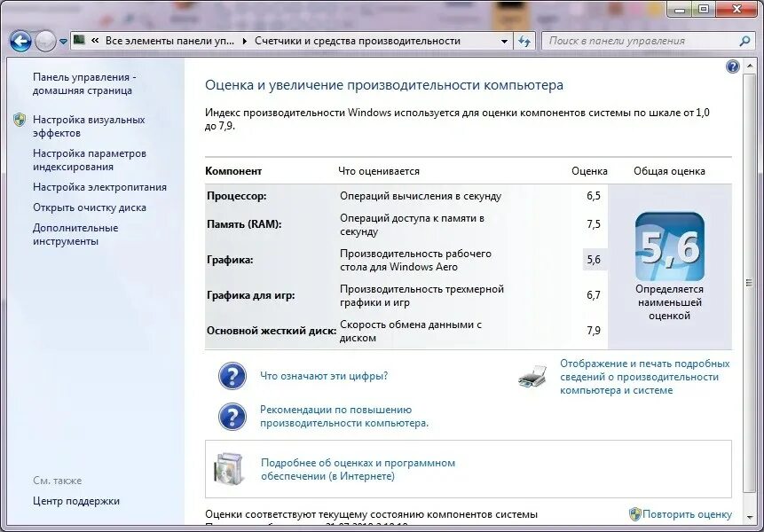Image resolution: width=764 pixels, height=532 pixels.
Task: Open 'Подробнее об оценках и программном обеспечении' link
Action: tap(358, 469)
